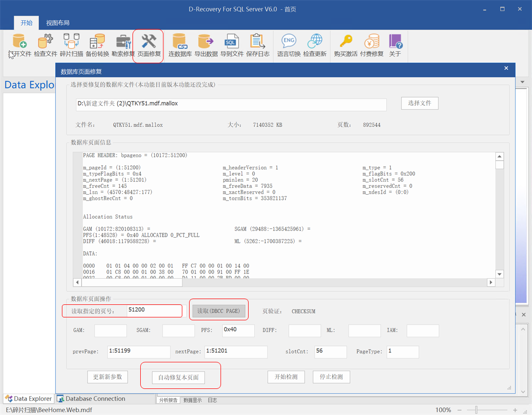Click page info horizontal scroll right arrow
532x415 pixels.
491,282
